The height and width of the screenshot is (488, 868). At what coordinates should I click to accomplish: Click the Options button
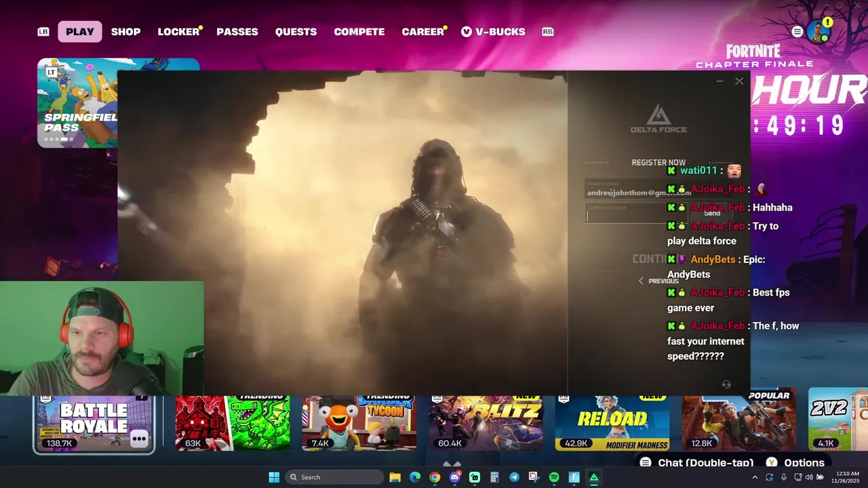[795, 463]
